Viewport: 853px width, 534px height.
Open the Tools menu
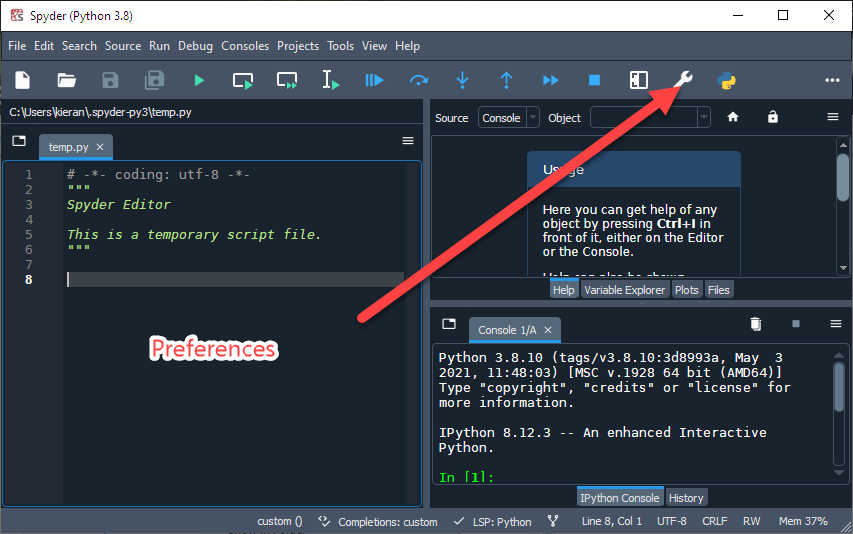pyautogui.click(x=341, y=46)
